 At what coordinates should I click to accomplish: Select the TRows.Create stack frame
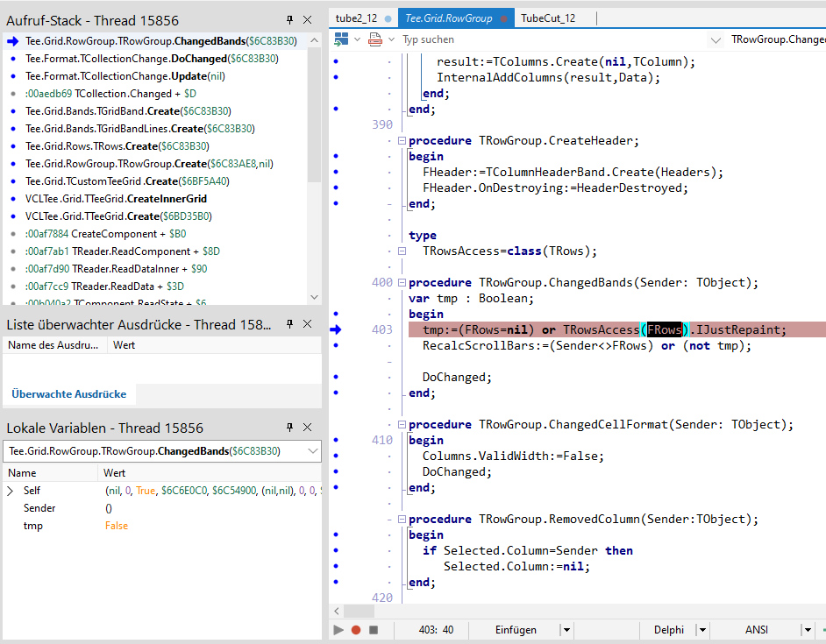click(x=155, y=146)
